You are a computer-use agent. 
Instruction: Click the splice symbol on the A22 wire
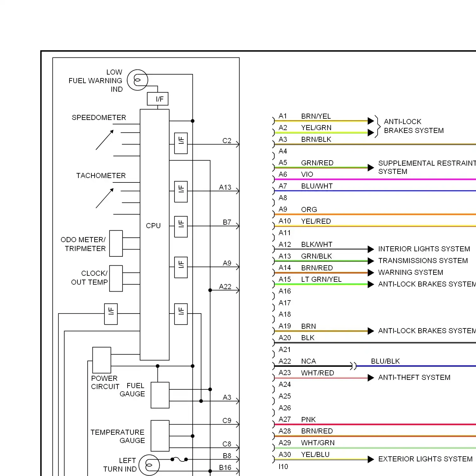tap(354, 366)
